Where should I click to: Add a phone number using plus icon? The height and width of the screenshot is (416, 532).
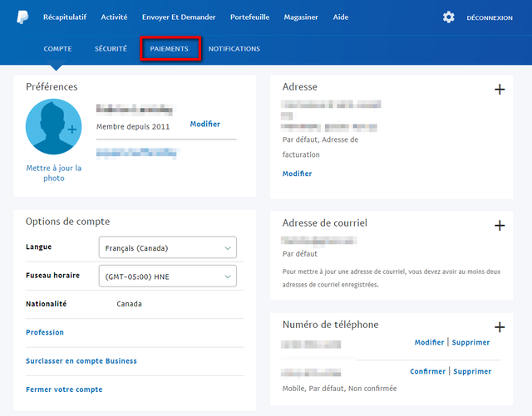tap(500, 328)
